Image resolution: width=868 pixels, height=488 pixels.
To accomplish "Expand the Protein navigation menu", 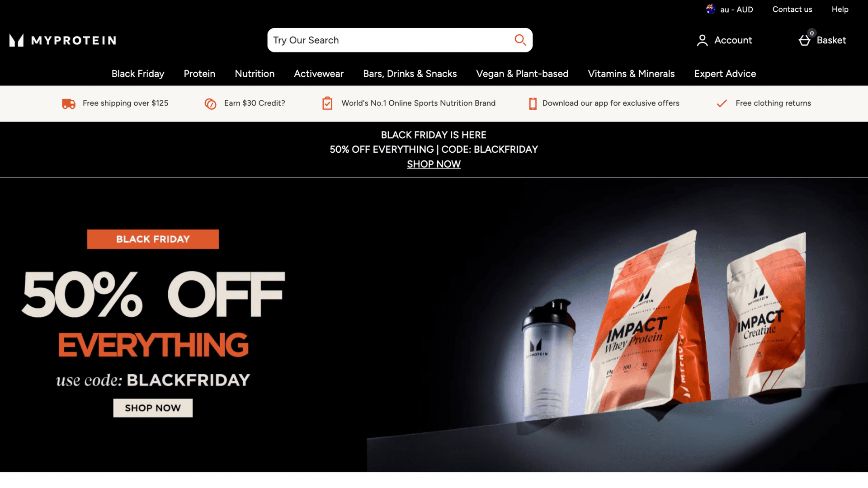I will tap(199, 74).
